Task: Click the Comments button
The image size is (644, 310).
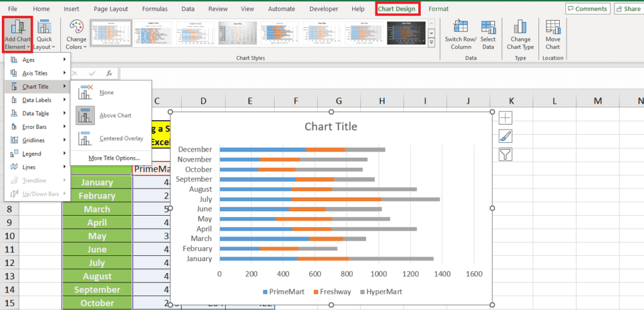Action: (x=587, y=9)
